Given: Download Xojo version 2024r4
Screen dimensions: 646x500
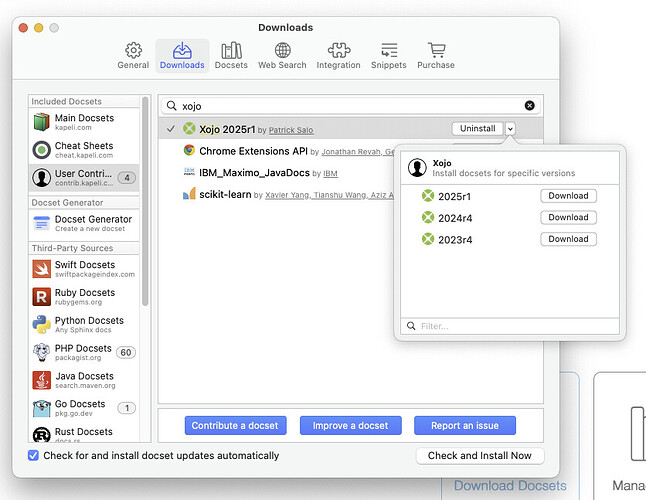Looking at the screenshot, I should pyautogui.click(x=568, y=217).
